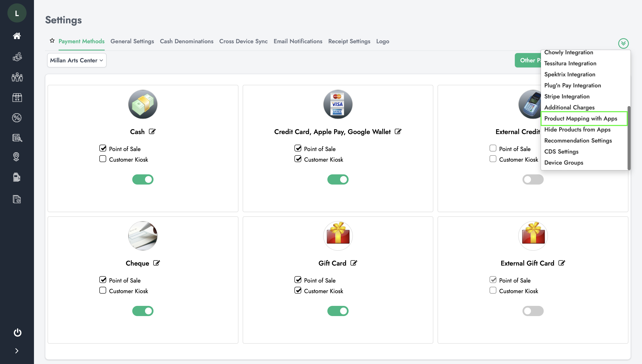The width and height of the screenshot is (642, 364).
Task: Click the edit icon next to Cash
Action: (x=152, y=132)
